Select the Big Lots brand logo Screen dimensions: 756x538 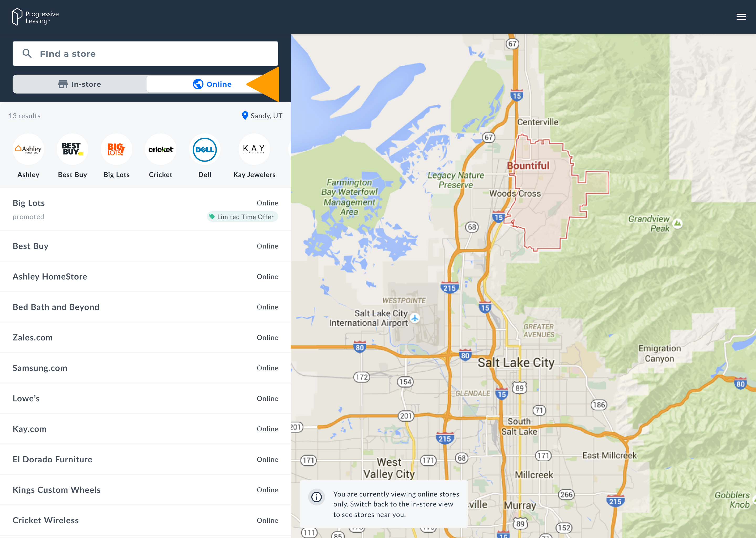point(117,149)
